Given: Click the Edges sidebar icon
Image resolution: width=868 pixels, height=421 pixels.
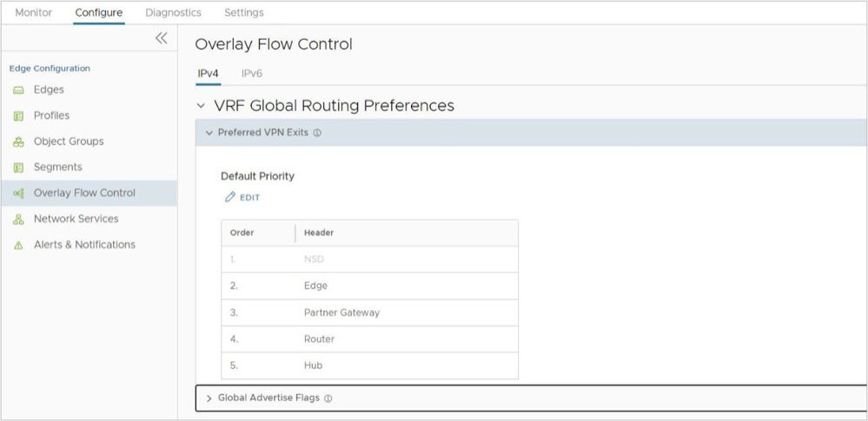Looking at the screenshot, I should click(18, 90).
